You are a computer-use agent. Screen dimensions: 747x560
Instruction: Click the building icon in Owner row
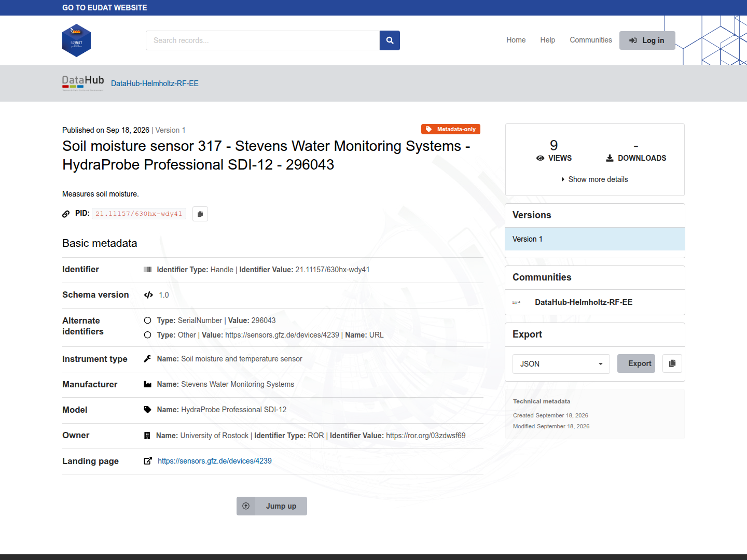pyautogui.click(x=147, y=436)
